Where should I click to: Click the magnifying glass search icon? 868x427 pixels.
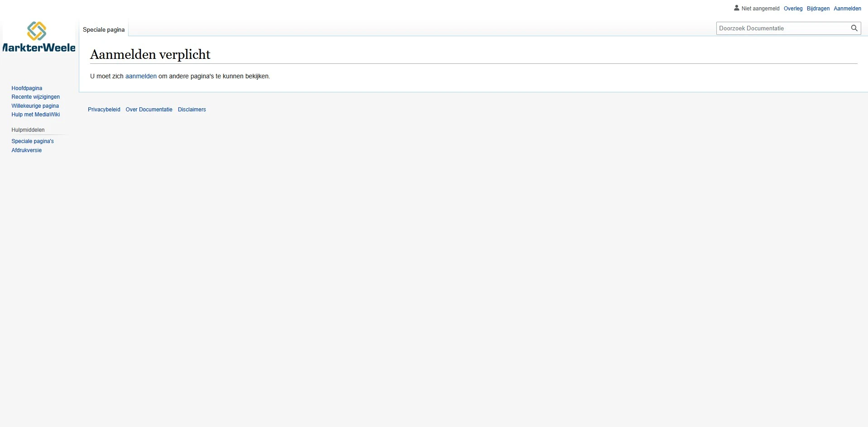pos(854,28)
